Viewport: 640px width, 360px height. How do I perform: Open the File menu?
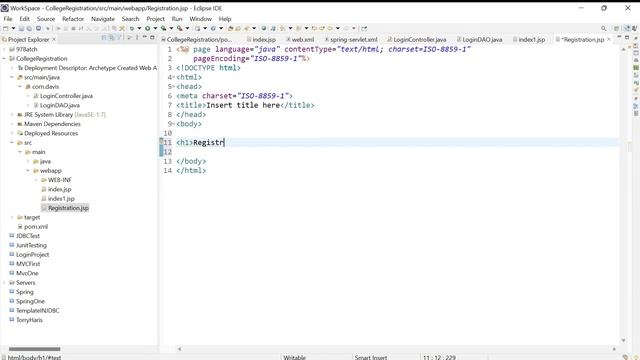click(8, 19)
